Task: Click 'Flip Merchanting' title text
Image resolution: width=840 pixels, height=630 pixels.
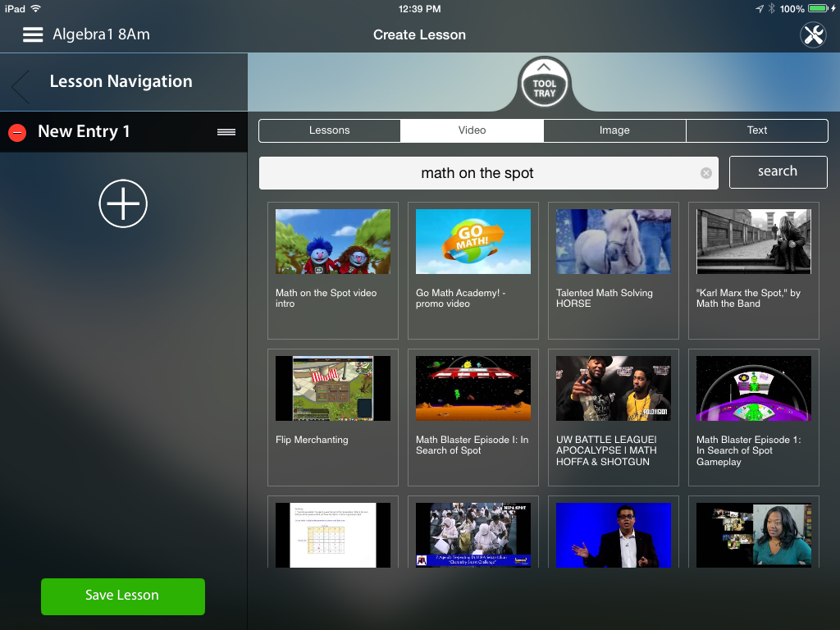Action: tap(312, 440)
